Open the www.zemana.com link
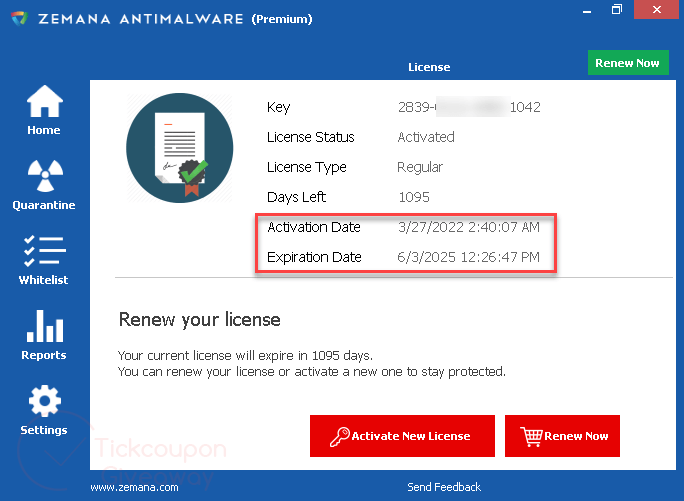684x501 pixels. [x=134, y=487]
